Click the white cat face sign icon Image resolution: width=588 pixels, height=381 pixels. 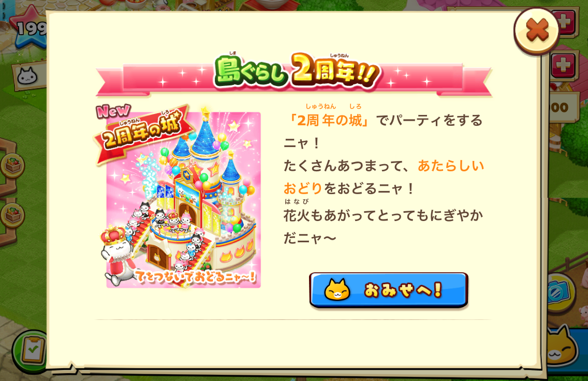(x=28, y=77)
